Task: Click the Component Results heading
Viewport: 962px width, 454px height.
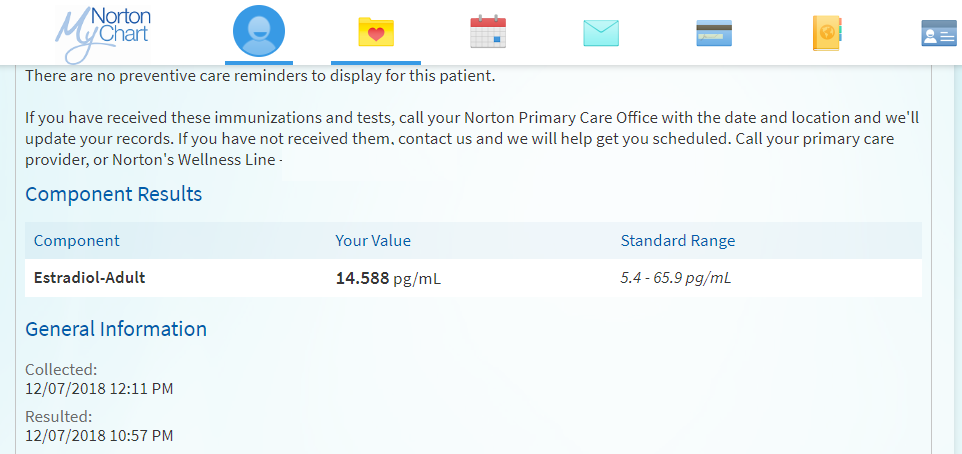Action: tap(113, 194)
